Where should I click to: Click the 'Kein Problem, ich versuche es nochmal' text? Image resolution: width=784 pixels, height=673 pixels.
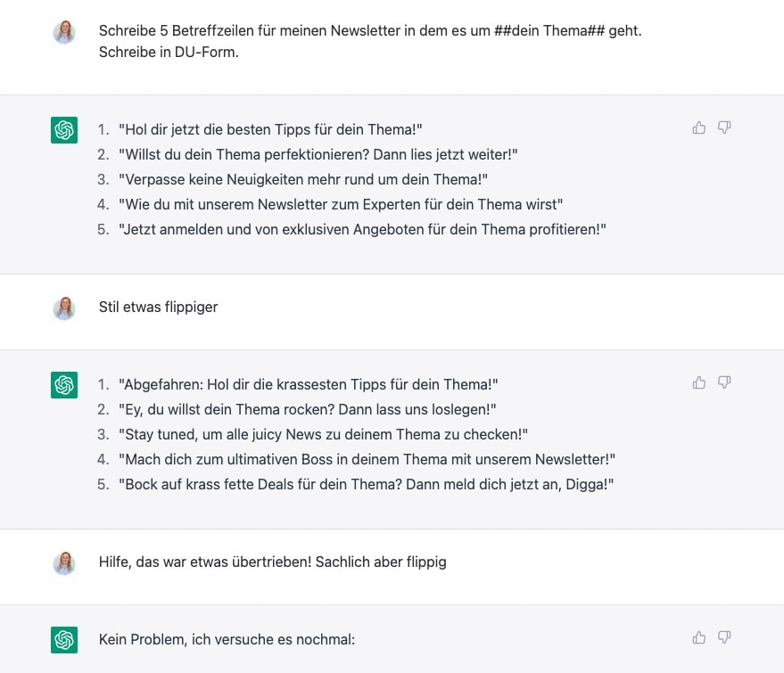(x=227, y=639)
